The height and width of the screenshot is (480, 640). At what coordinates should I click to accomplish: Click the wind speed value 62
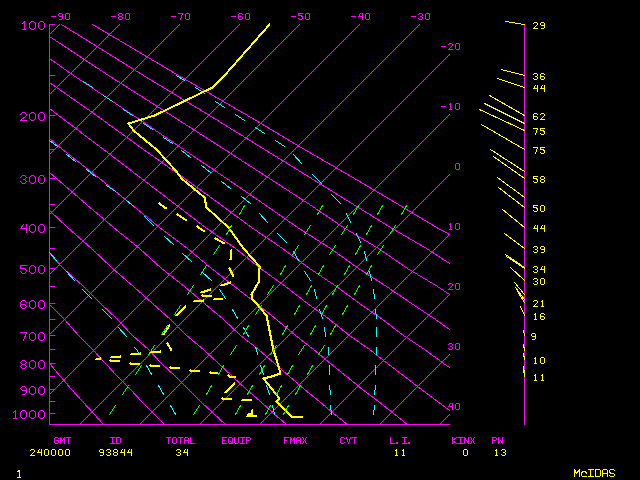pyautogui.click(x=539, y=117)
